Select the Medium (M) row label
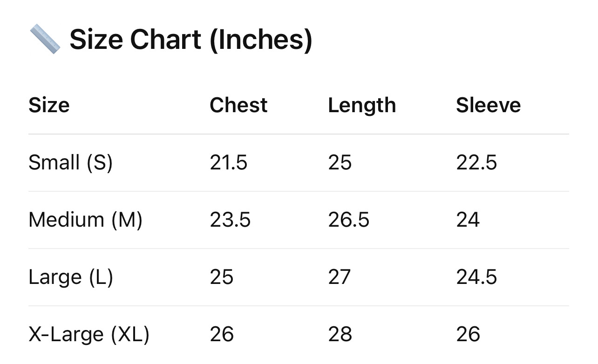 point(85,220)
